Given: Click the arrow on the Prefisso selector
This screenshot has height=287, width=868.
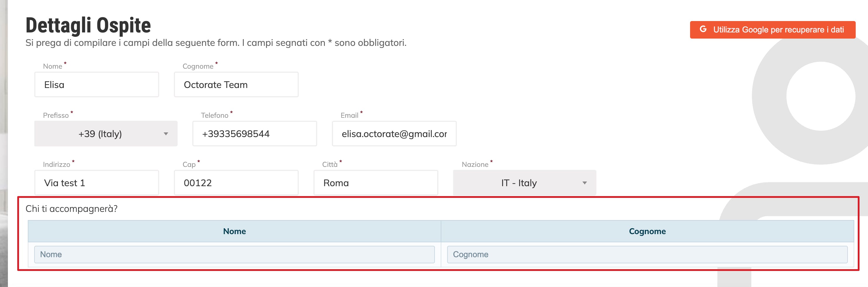Looking at the screenshot, I should pyautogui.click(x=166, y=134).
